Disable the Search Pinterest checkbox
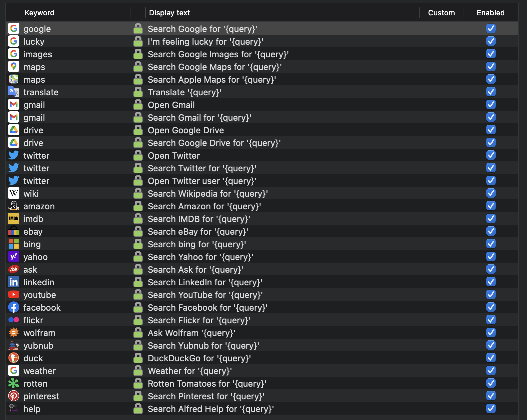Viewport: 527px width, 420px height. [x=491, y=396]
